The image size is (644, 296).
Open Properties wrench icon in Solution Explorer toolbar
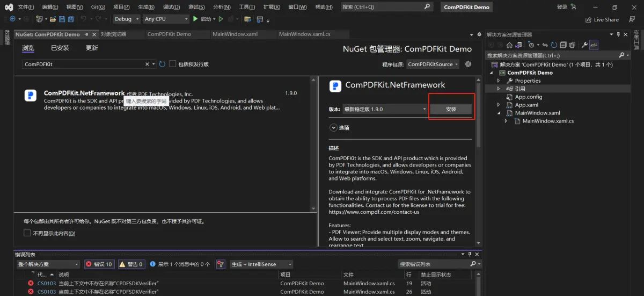click(x=585, y=45)
